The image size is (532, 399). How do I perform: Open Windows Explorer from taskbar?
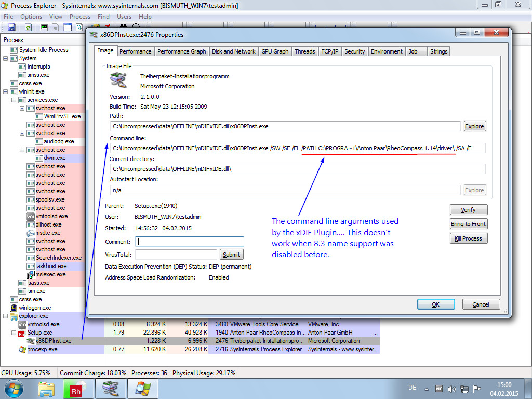[x=46, y=389]
